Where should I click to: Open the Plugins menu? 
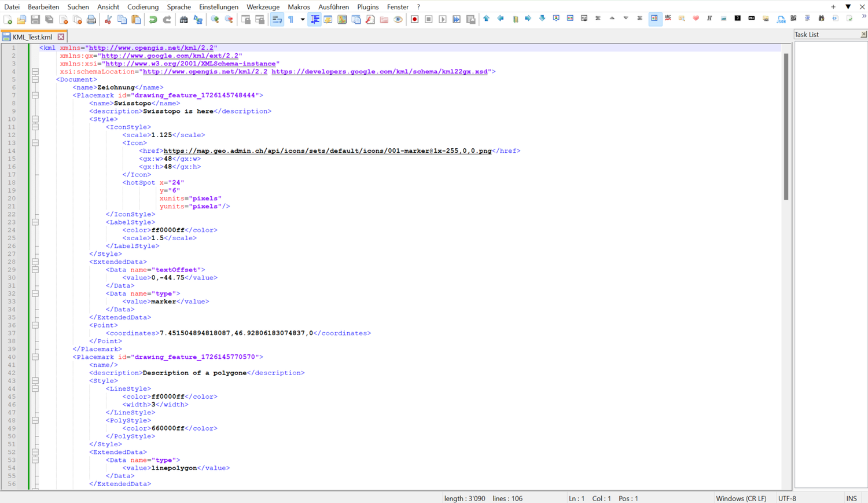click(x=367, y=7)
